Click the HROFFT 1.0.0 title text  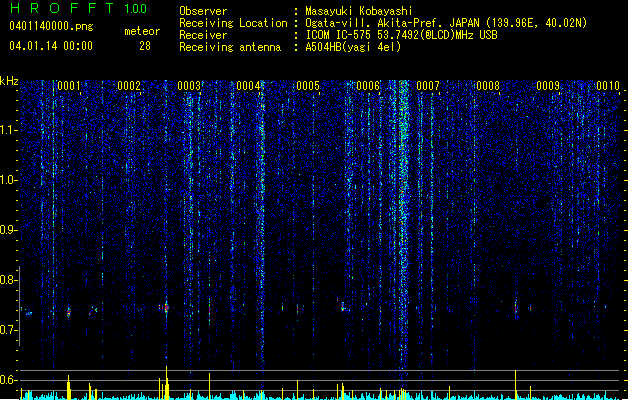click(x=79, y=8)
